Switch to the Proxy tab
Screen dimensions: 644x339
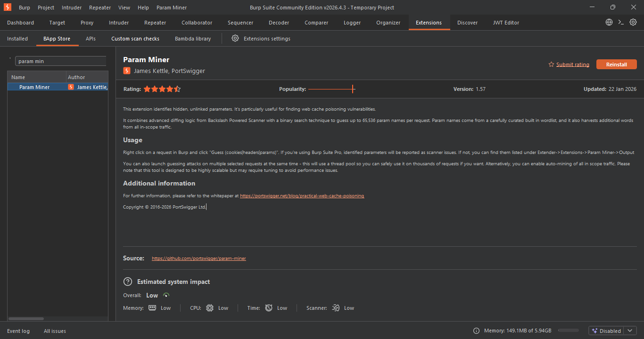pyautogui.click(x=87, y=23)
